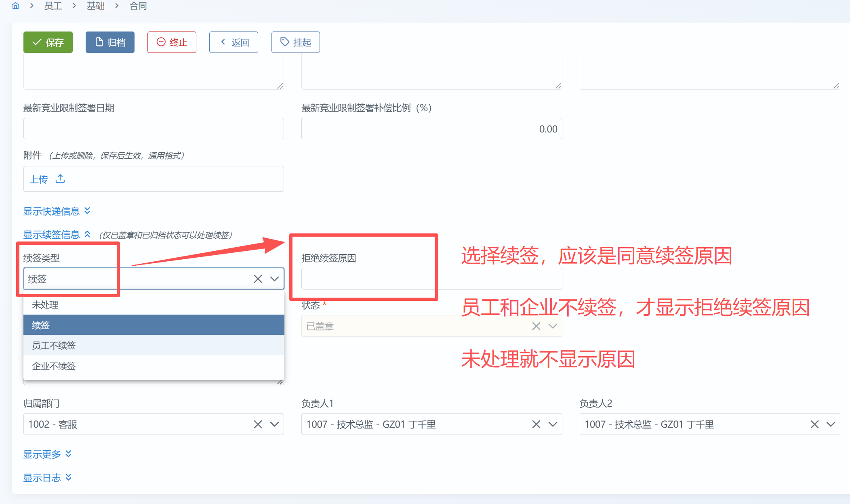Click the red 终止 terminate button

(172, 42)
